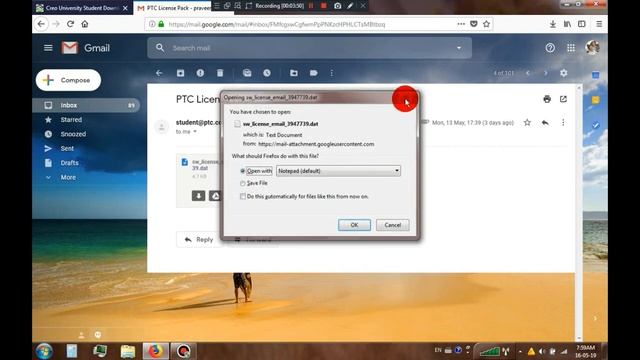Image resolution: width=640 pixels, height=360 pixels.
Task: Open email in new window
Action: point(563,99)
